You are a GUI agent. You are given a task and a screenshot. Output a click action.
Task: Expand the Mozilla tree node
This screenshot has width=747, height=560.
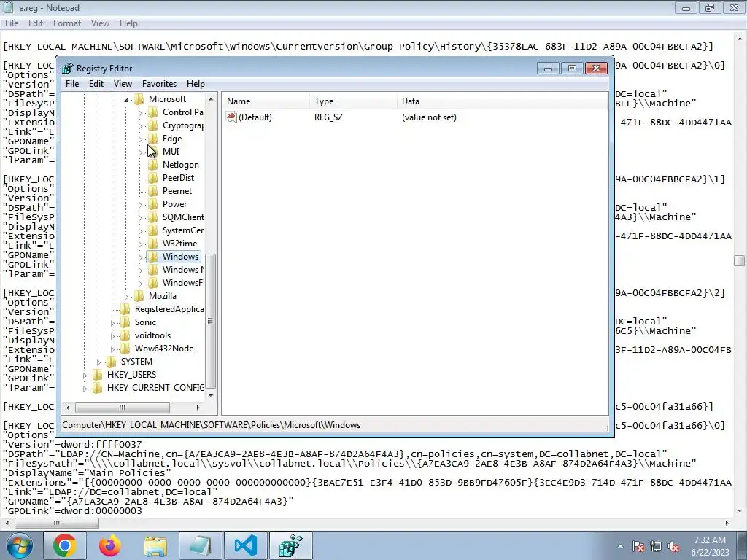[x=126, y=297]
